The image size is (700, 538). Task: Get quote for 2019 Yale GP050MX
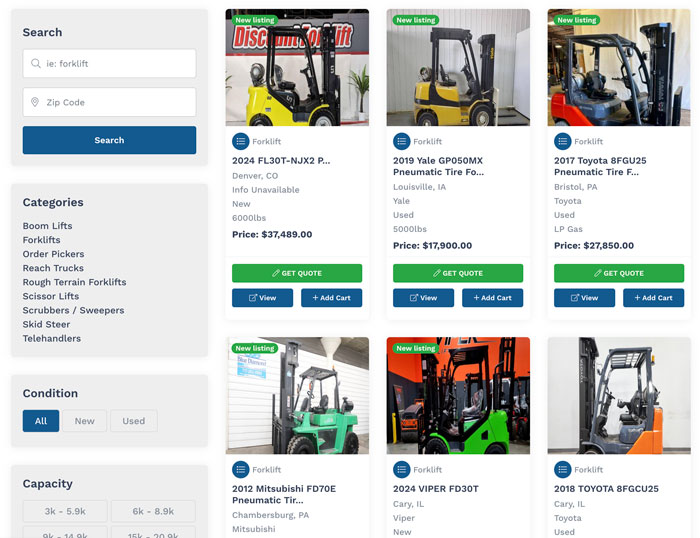458,273
